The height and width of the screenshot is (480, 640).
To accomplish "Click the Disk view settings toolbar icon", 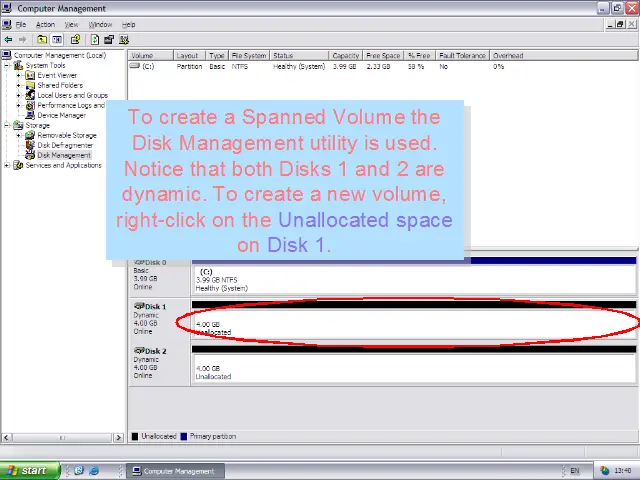I will pyautogui.click(x=124, y=40).
